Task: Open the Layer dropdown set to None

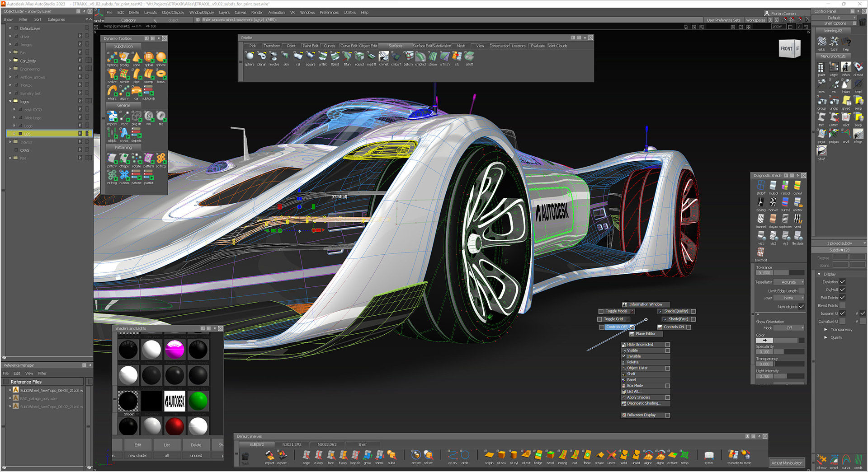Action: 789,298
